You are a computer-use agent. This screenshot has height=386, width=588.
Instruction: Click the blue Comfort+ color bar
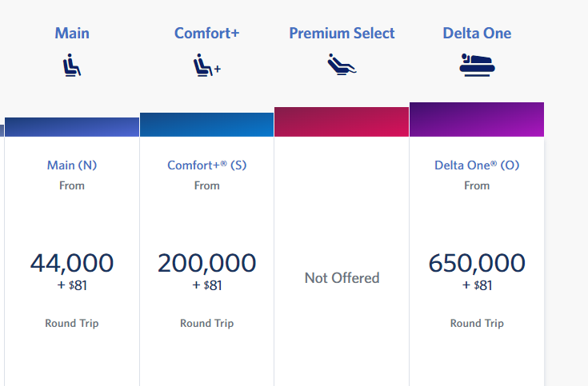206,125
